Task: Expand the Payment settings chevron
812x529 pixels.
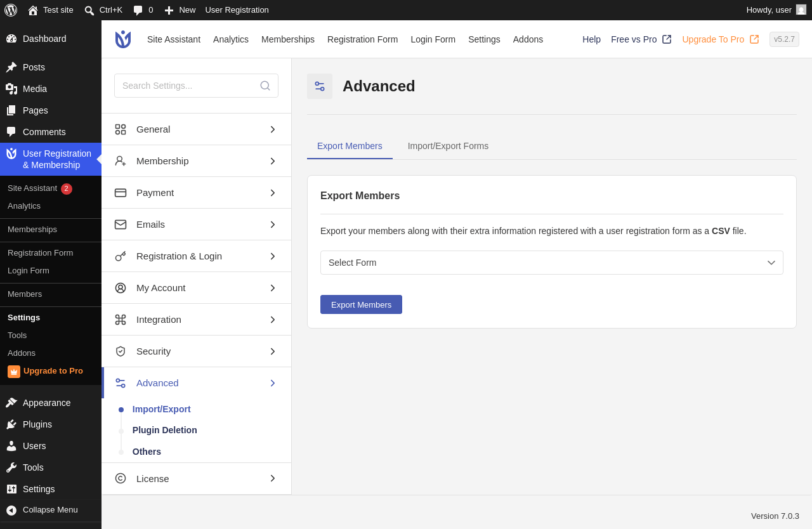Action: [273, 193]
